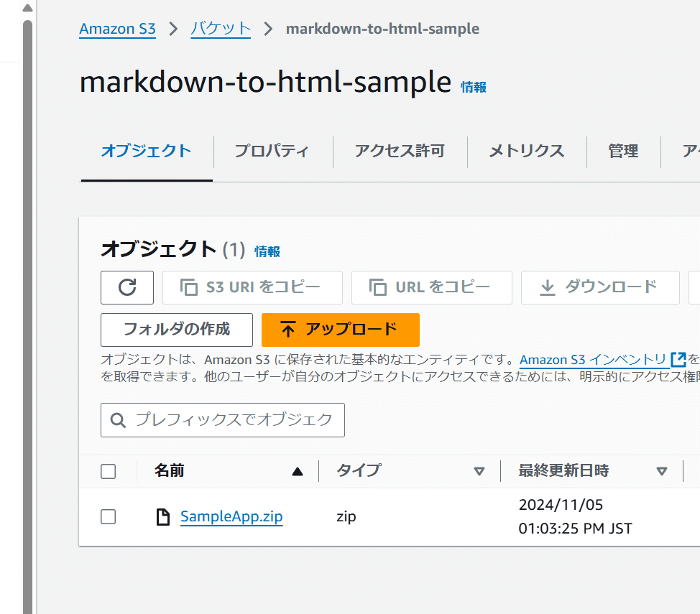Click the file icon beside SampleApp.zip

(162, 516)
